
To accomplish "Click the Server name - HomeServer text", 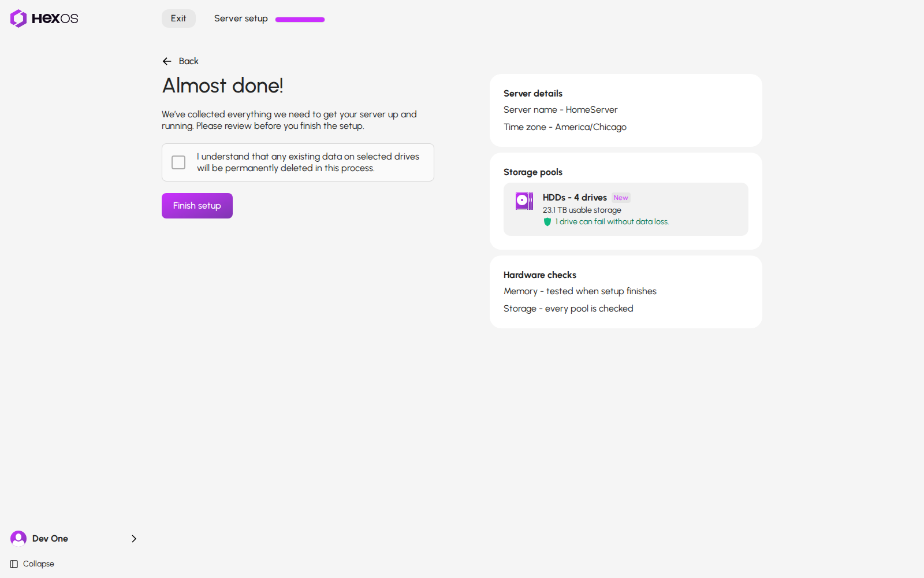I will click(x=560, y=110).
